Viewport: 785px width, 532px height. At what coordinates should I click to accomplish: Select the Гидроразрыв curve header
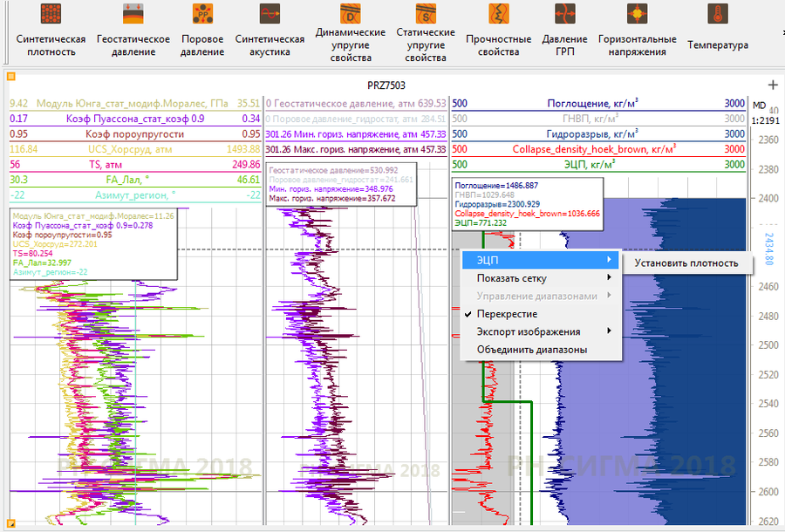pos(599,133)
